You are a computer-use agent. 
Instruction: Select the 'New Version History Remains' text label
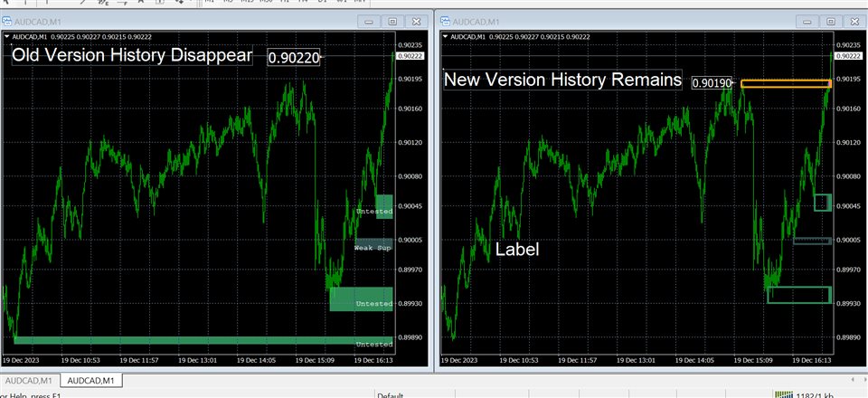563,80
